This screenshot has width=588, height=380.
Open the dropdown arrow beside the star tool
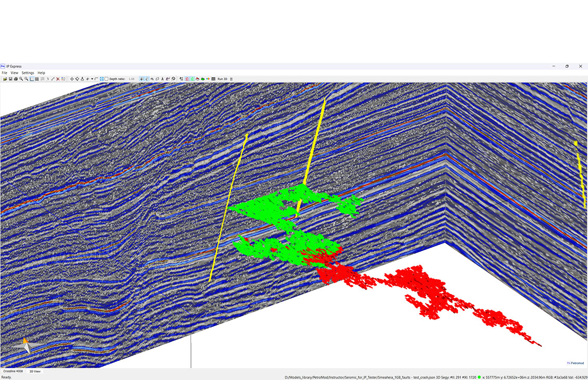click(92, 79)
